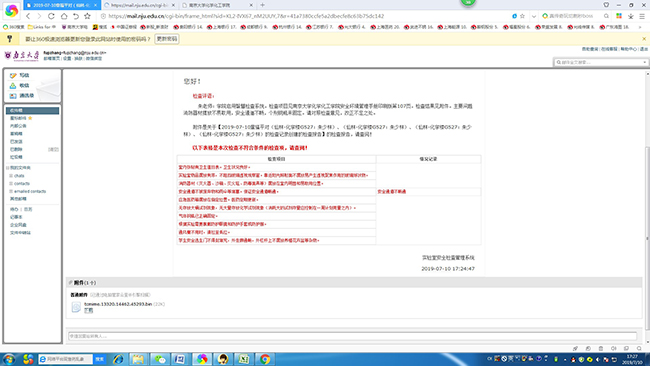Click the update password button
The width and height of the screenshot is (650, 366).
tap(167, 39)
